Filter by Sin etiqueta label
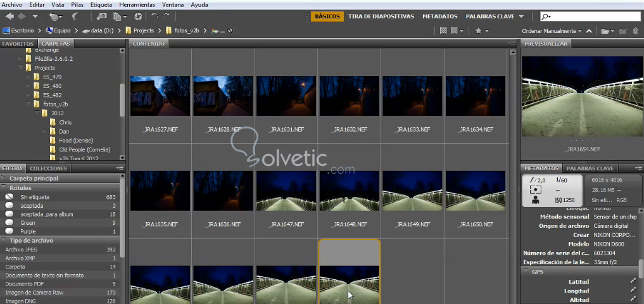The width and height of the screenshot is (644, 304). (60, 197)
